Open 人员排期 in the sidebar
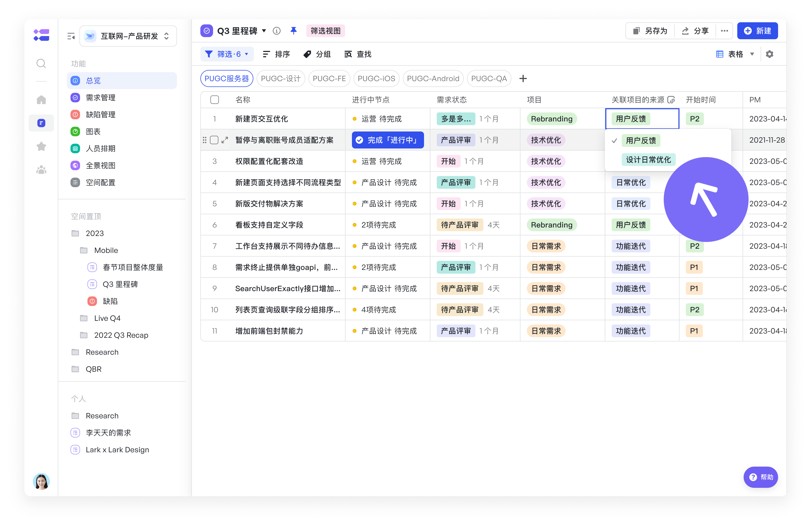812x526 pixels. point(122,148)
